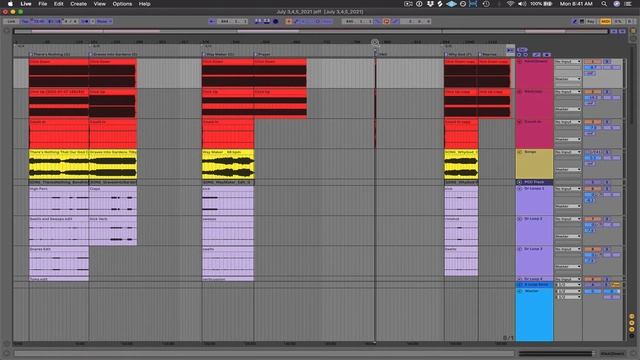Screen dimensions: 640x360
Task: Click the bottom clip overview zoom slider
Action: pyautogui.click(x=557, y=353)
